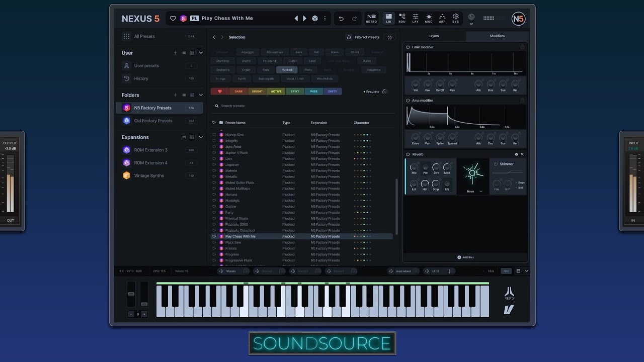Collapse the User section chevron
This screenshot has height=362, width=644.
(x=201, y=53)
